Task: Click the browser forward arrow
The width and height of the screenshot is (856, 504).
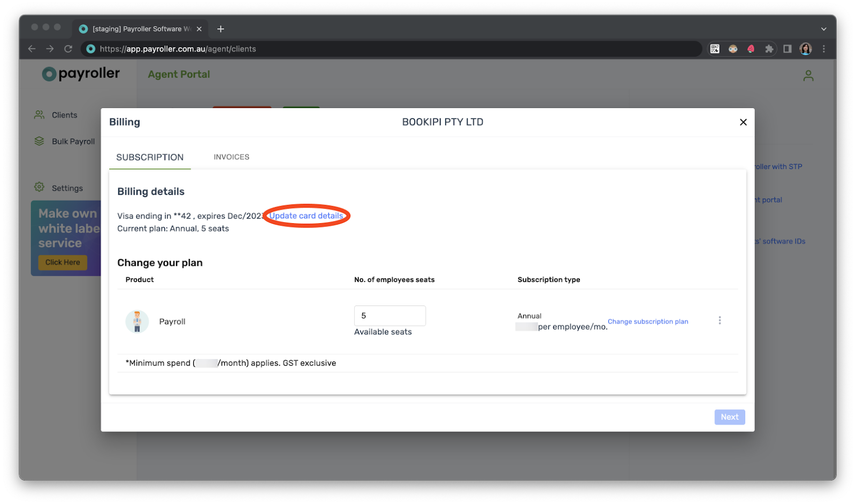Action: click(x=50, y=49)
